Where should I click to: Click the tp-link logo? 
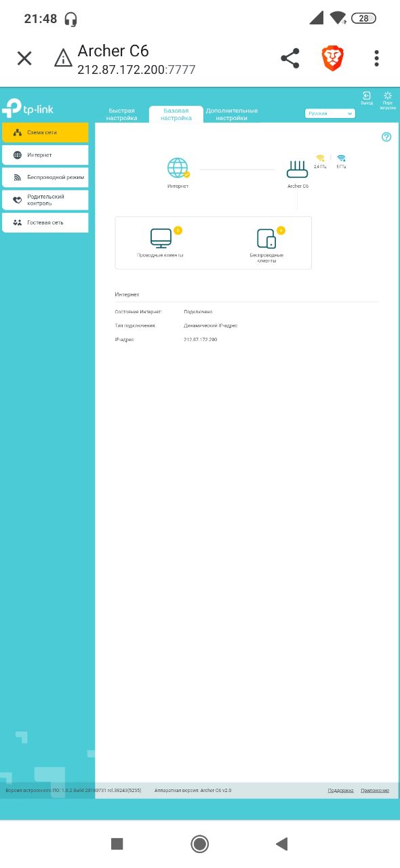(x=27, y=108)
